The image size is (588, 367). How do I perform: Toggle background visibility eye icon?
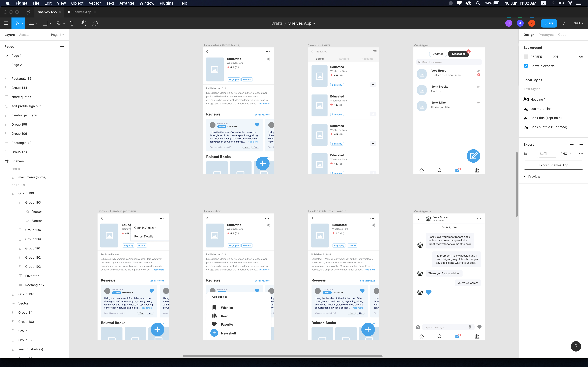581,57
